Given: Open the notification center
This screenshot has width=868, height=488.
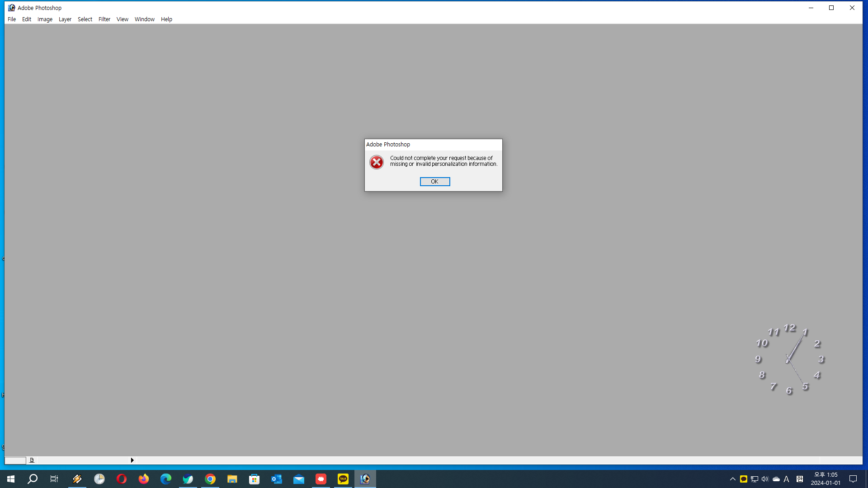Looking at the screenshot, I should [x=853, y=479].
